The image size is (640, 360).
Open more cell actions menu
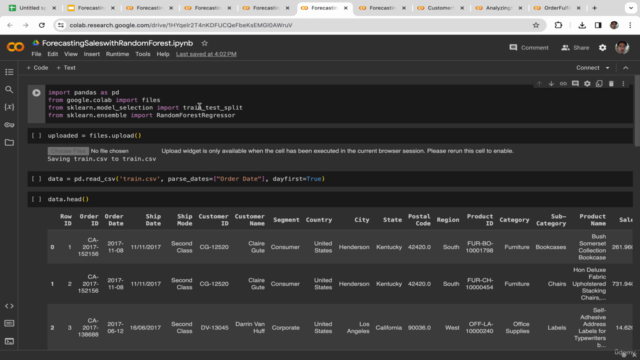tap(623, 84)
